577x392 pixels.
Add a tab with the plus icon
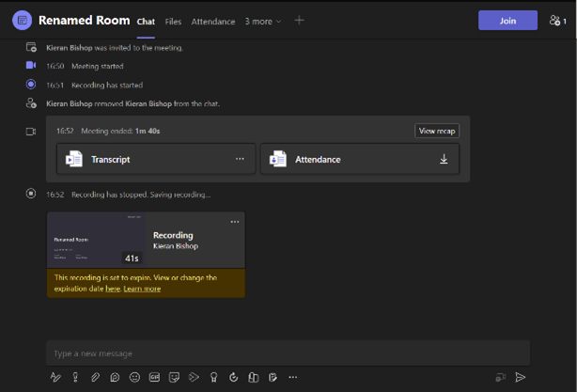(x=299, y=21)
